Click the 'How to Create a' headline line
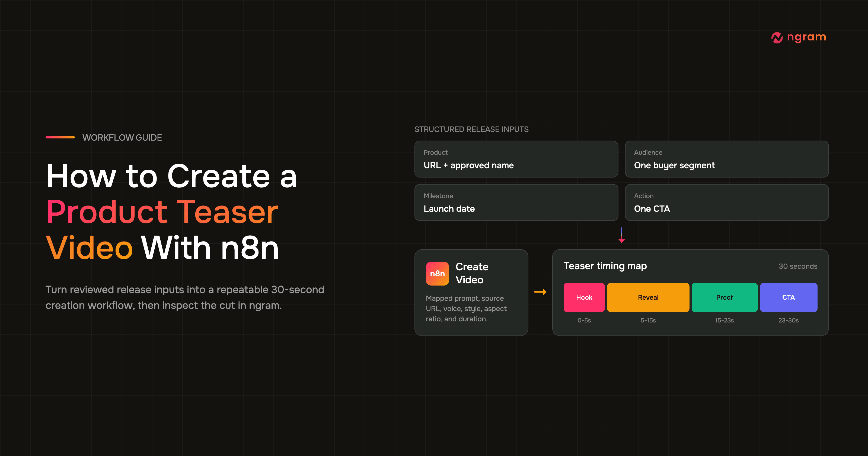 tap(171, 176)
